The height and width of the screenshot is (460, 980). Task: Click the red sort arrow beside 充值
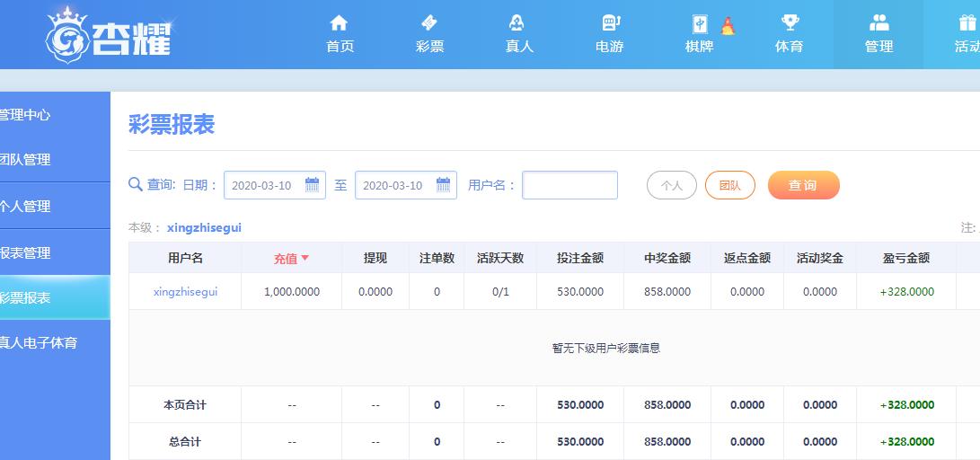tap(305, 258)
